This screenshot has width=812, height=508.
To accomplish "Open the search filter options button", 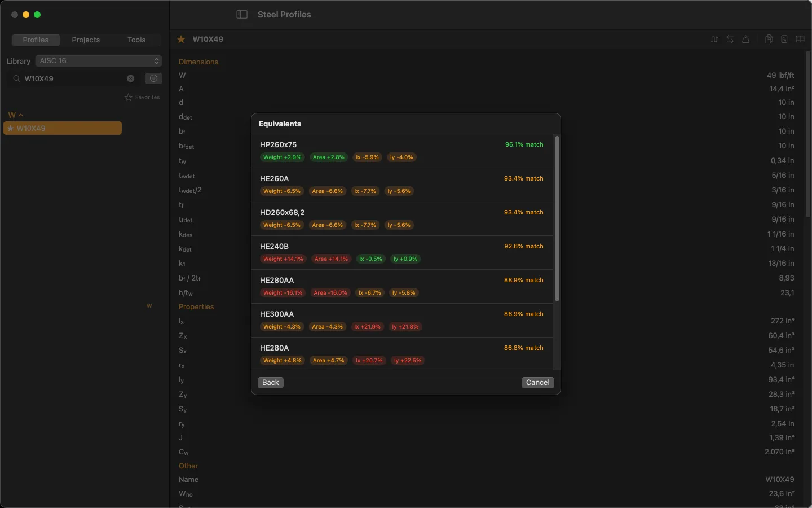I will pos(153,78).
